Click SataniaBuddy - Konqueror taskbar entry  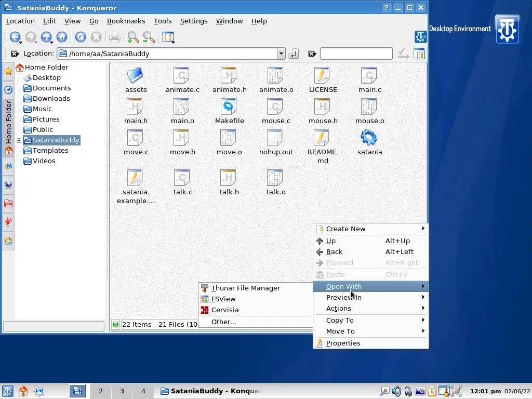pos(210,391)
